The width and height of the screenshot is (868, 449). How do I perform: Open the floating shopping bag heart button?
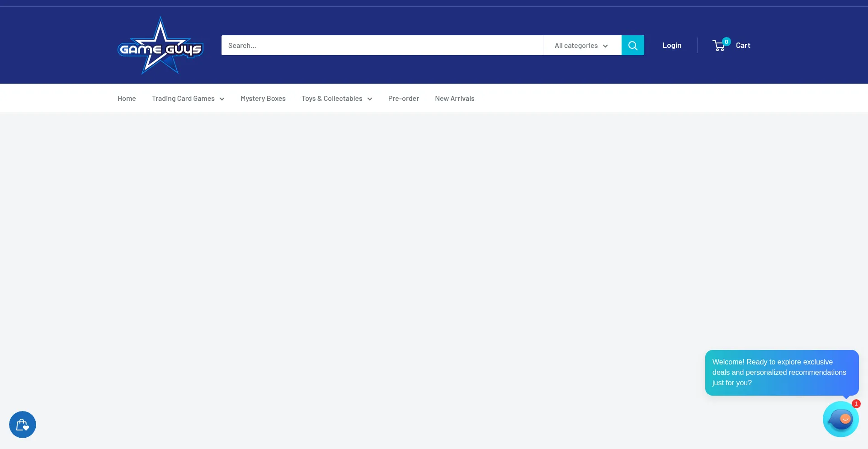click(x=23, y=425)
